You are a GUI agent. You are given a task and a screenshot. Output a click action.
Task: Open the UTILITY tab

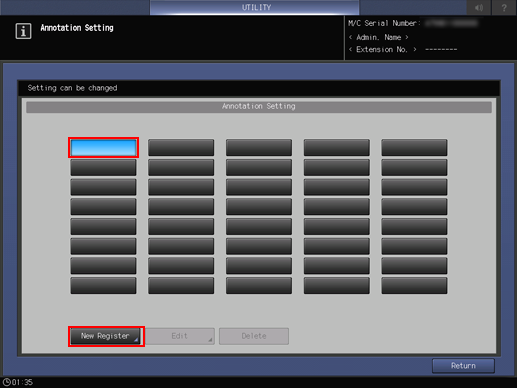254,7
